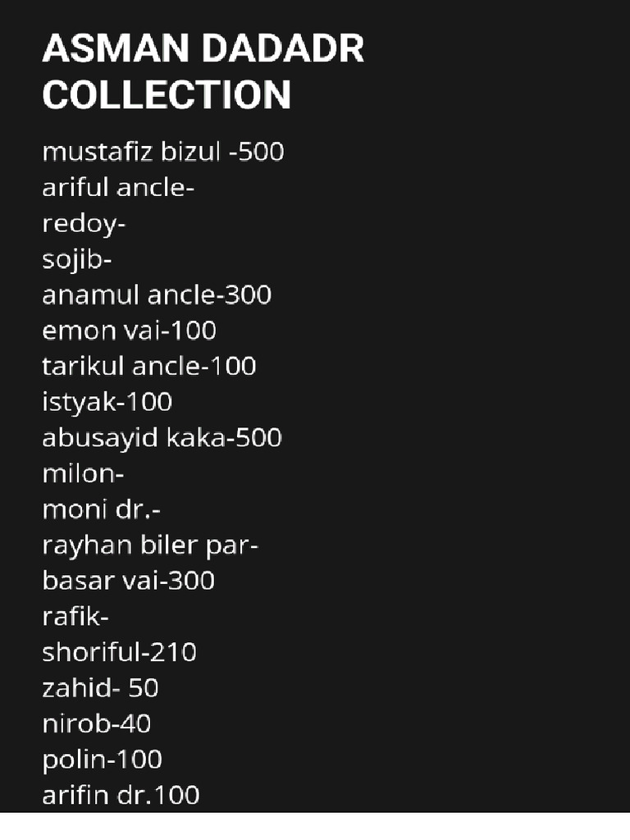The image size is (630, 840).
Task: Click the nirob-40 line
Action: click(97, 724)
